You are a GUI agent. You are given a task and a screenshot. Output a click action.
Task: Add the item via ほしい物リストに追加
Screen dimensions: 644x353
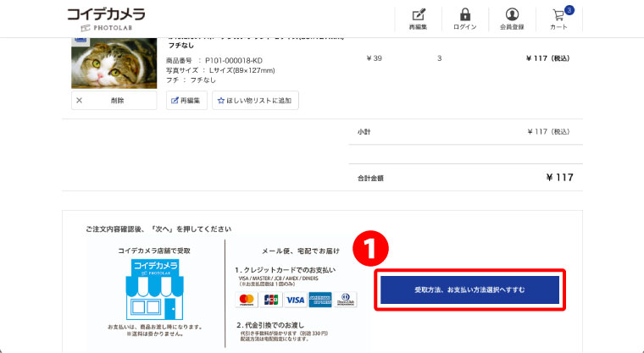coord(255,101)
